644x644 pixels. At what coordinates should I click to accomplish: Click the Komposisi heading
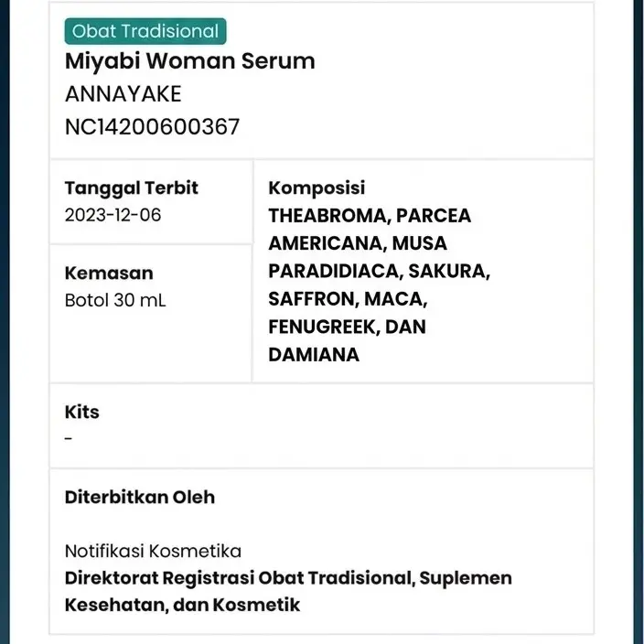[x=317, y=188]
